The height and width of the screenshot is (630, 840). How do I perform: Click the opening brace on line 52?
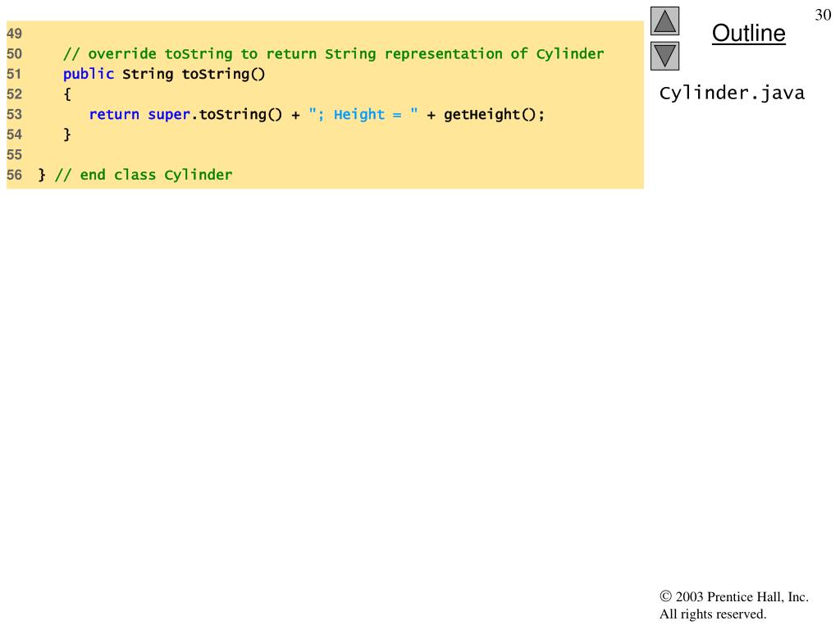click(67, 94)
